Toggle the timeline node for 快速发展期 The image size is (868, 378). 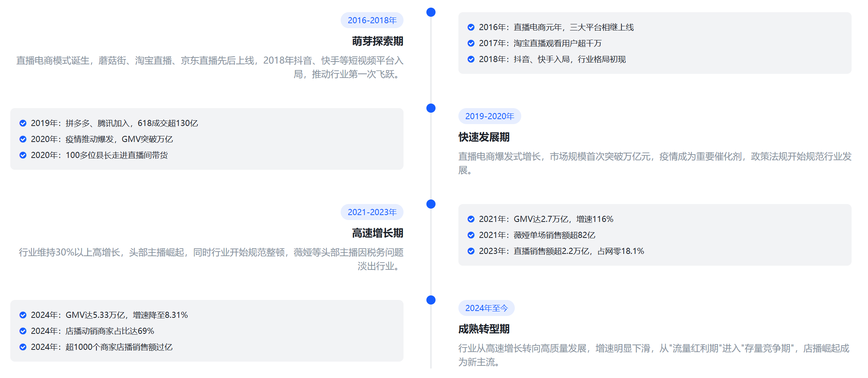click(x=431, y=108)
